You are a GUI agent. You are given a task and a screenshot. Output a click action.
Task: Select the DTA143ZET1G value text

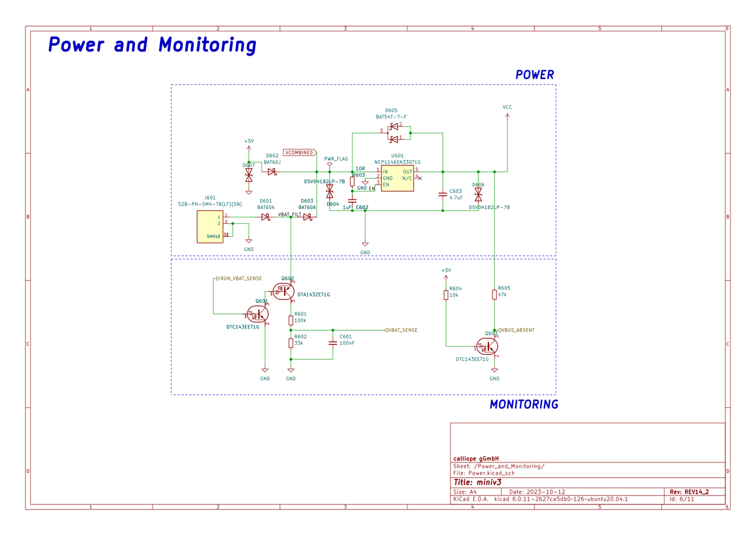click(x=314, y=295)
